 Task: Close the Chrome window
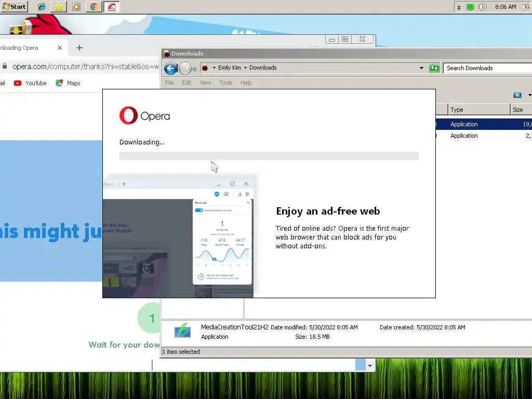tap(362, 39)
